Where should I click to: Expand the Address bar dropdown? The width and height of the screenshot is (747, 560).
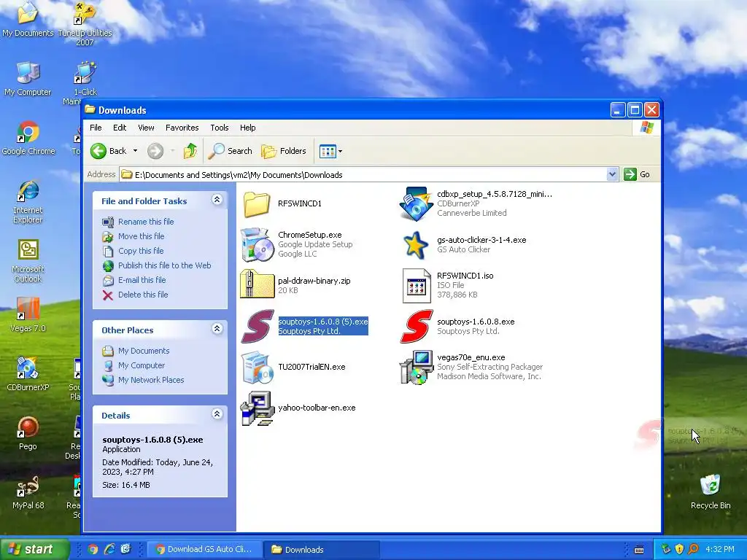coord(612,175)
